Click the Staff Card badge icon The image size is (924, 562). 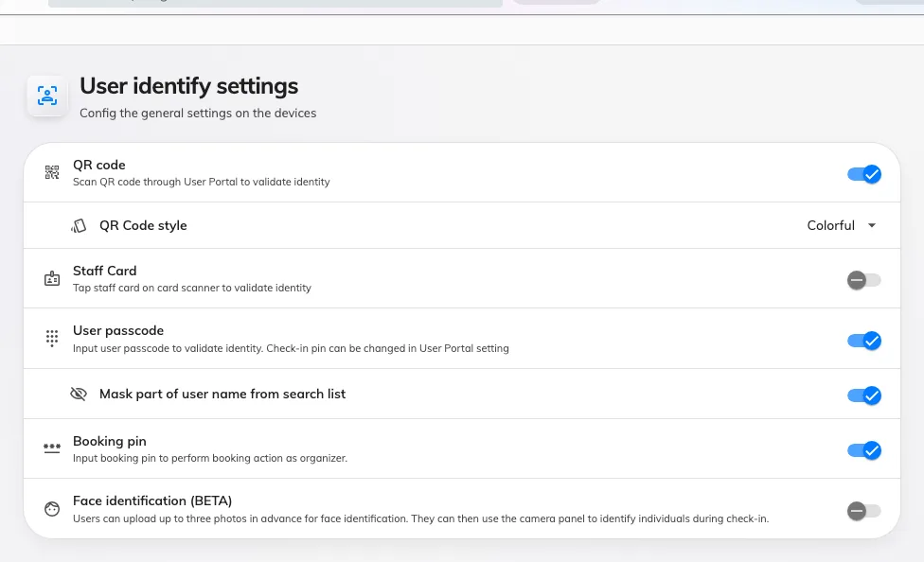(52, 278)
